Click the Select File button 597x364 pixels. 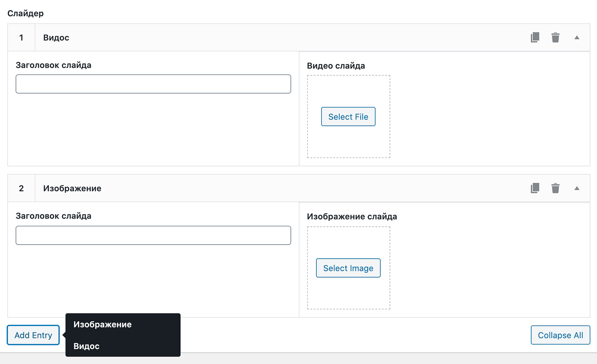[348, 117]
